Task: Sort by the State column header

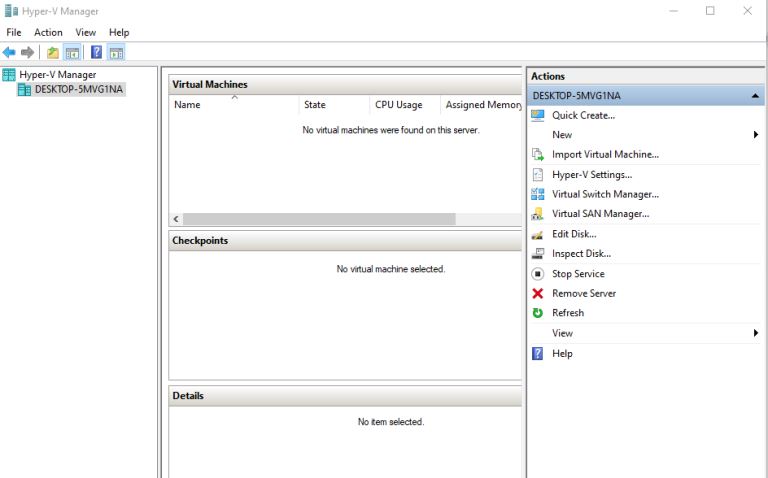Action: [334, 105]
